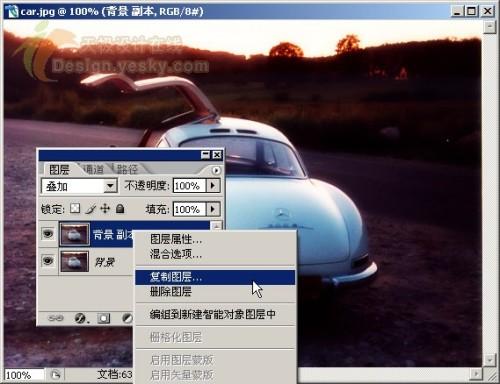Open the add layer style fx icon
Screen dimensions: 500x384
81,318
